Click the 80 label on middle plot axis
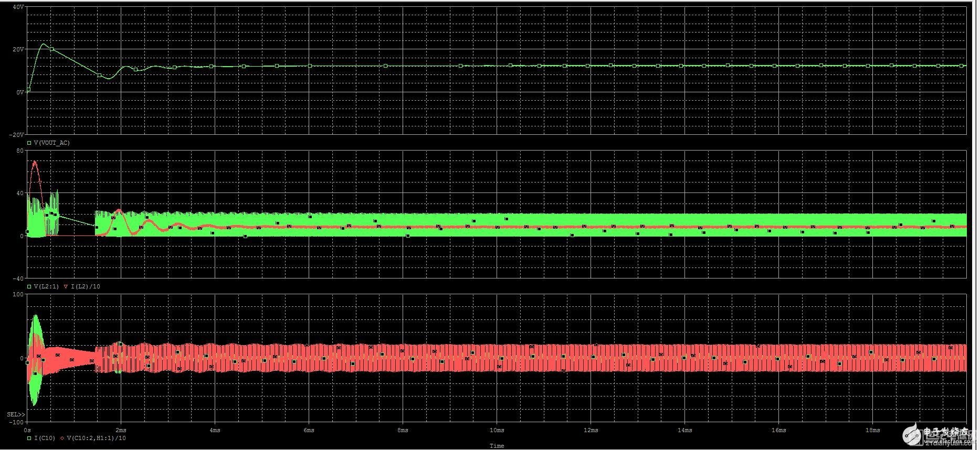The image size is (980, 450). point(20,151)
